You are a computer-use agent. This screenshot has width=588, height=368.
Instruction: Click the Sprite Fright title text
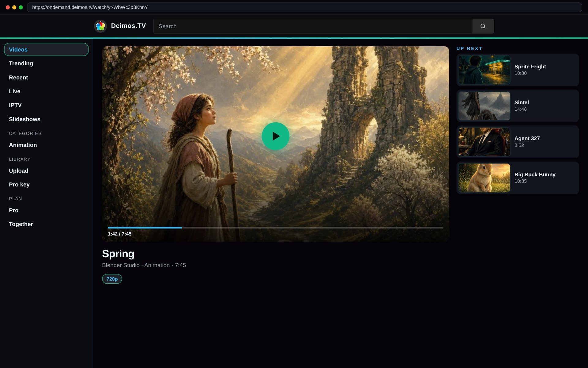tap(530, 67)
